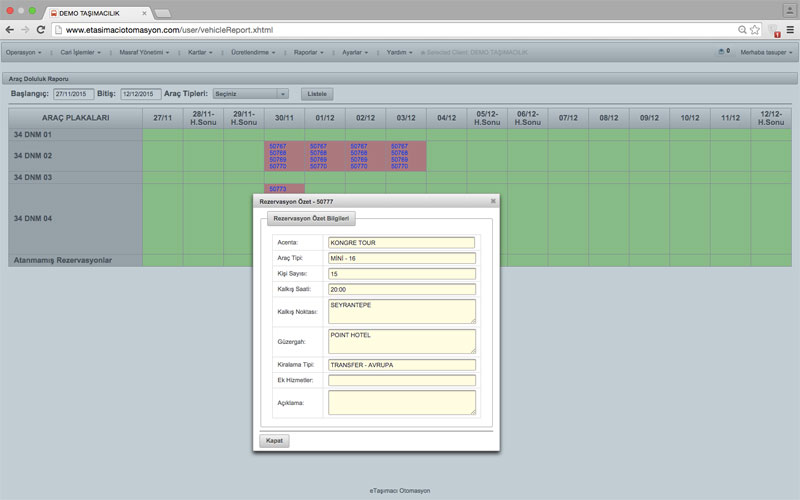
Task: Click the 34 DNM 01 plate row label
Action: pos(33,135)
